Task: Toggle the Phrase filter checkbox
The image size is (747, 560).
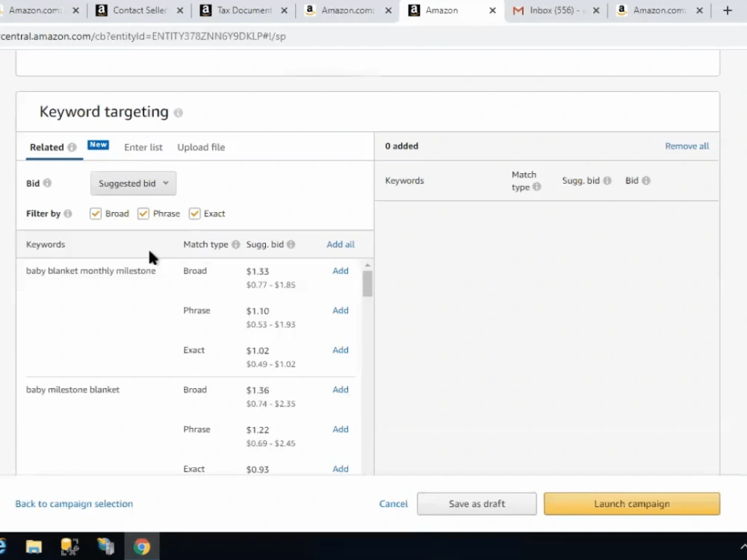Action: pyautogui.click(x=143, y=214)
